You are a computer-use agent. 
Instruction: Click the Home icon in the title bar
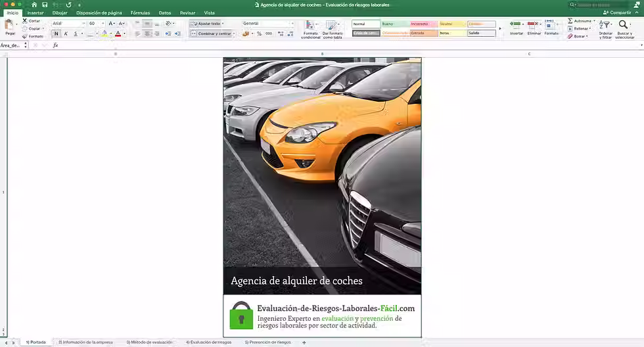pos(34,5)
